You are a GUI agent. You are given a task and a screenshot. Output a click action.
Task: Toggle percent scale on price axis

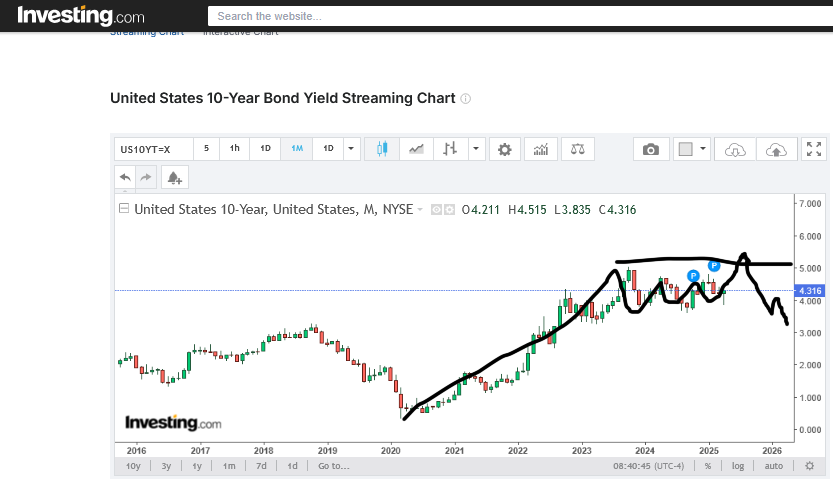pyautogui.click(x=708, y=466)
